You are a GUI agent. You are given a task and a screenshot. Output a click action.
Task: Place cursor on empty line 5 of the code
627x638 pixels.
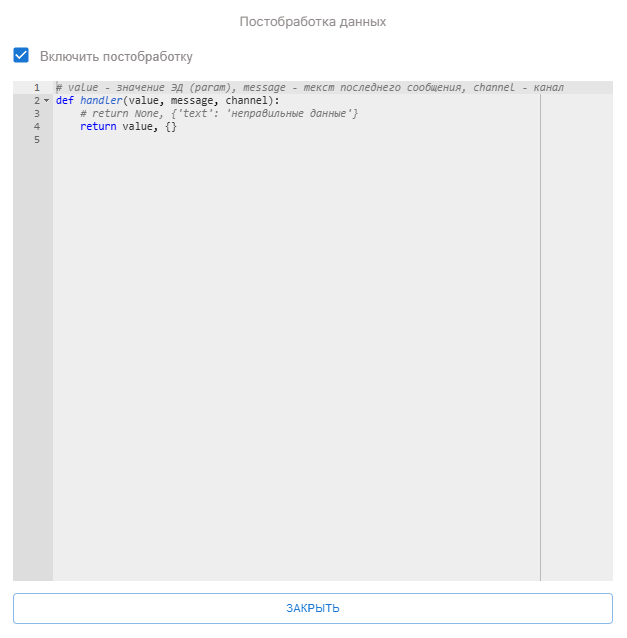pos(200,140)
